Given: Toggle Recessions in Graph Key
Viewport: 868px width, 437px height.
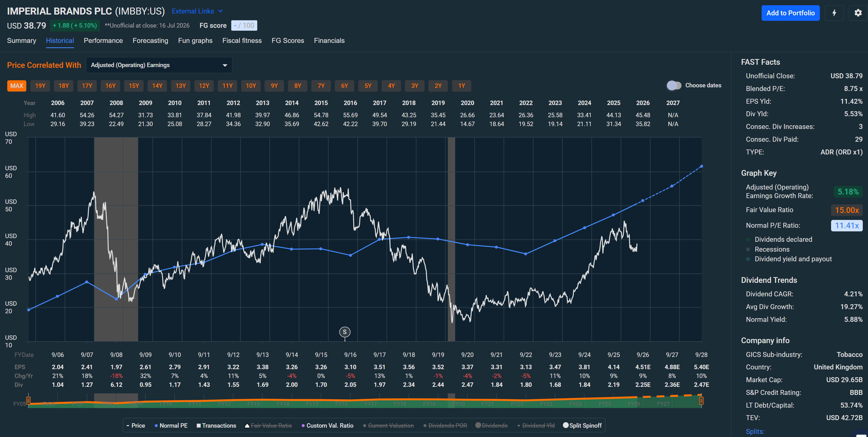Looking at the screenshot, I should 768,249.
